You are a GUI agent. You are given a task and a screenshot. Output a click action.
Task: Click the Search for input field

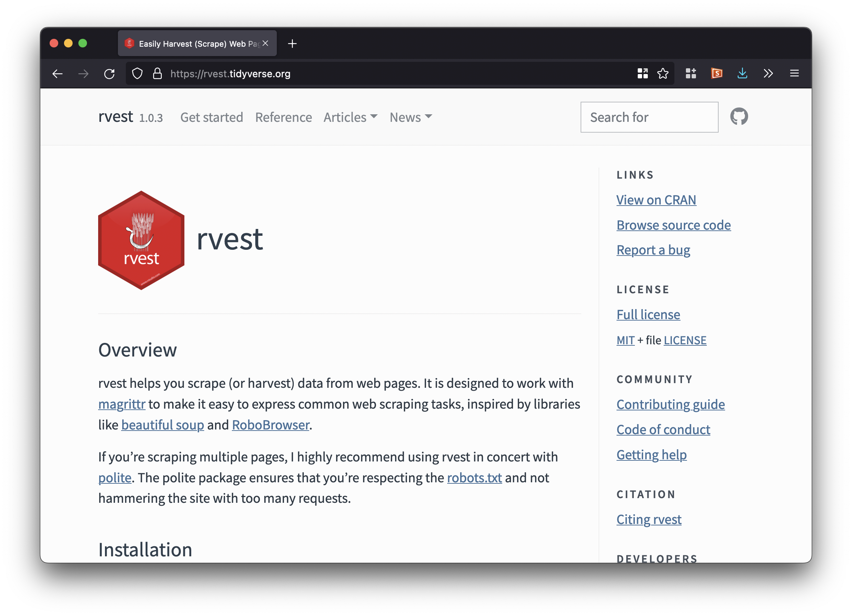[x=649, y=117]
